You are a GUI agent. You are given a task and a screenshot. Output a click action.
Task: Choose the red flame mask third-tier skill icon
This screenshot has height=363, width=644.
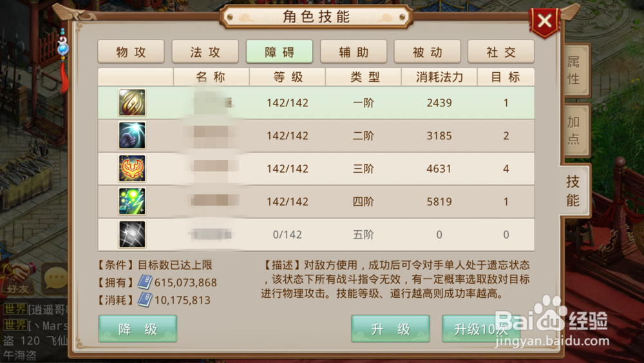(132, 168)
